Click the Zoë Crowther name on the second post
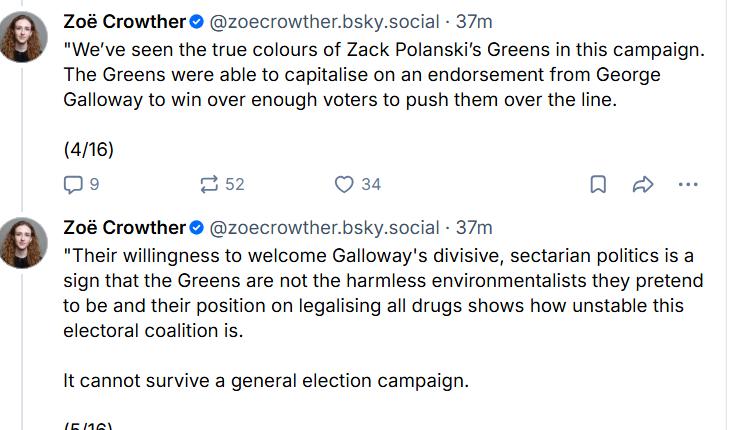 (124, 227)
